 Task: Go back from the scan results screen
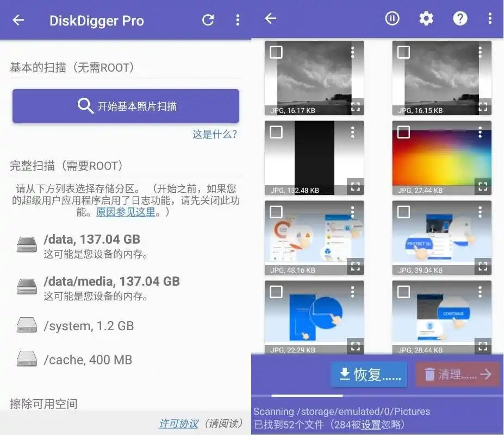pos(270,18)
